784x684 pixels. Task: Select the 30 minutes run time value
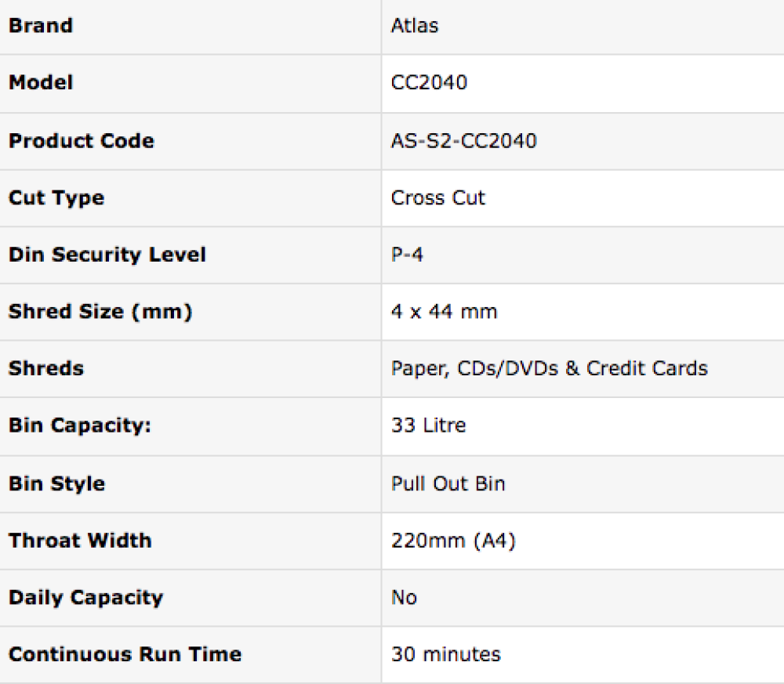pyautogui.click(x=445, y=654)
